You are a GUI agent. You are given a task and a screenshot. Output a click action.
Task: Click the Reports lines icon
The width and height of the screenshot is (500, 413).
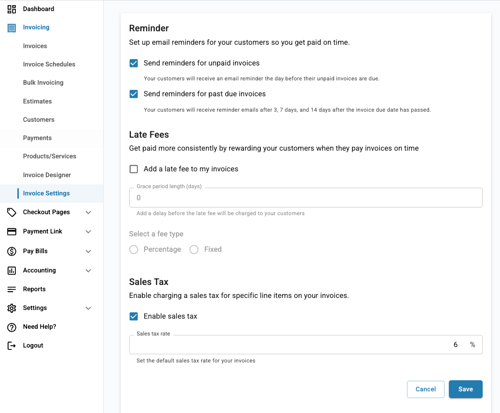point(12,289)
